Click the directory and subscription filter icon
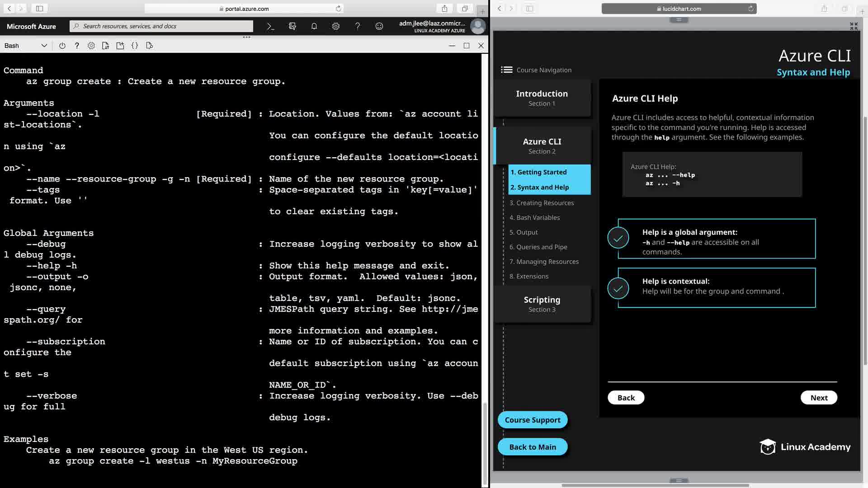 (292, 26)
